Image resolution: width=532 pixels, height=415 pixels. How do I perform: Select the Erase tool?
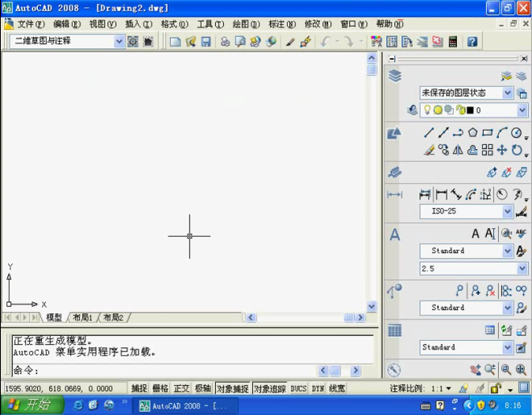[x=429, y=150]
